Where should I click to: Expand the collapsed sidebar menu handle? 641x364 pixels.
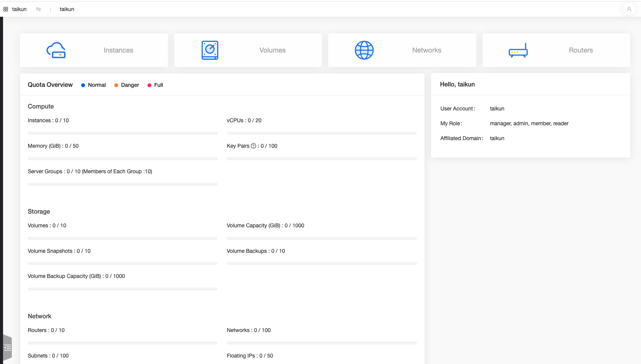point(8,347)
